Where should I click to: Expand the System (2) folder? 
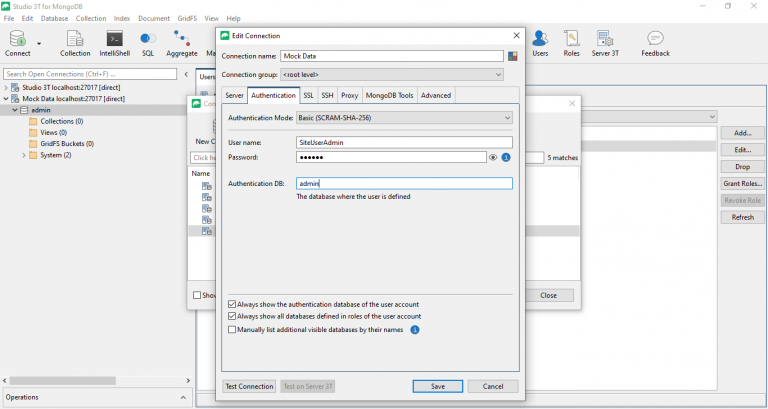(24, 155)
